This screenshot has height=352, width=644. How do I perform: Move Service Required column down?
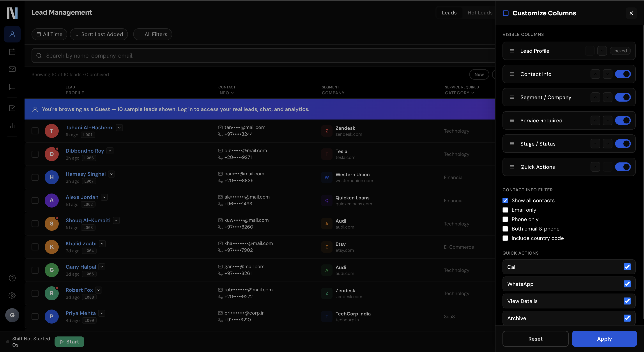607,120
